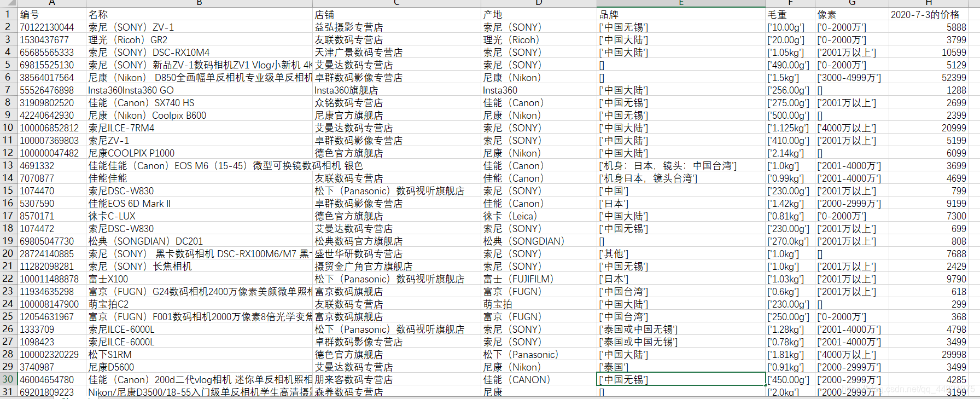Select cell 索尼（SONY）DSC-RX10M4
The width and height of the screenshot is (980, 399).
click(x=199, y=52)
